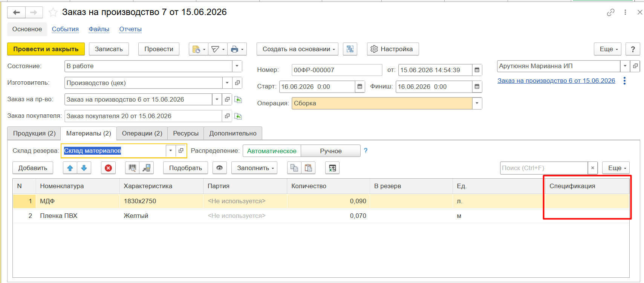This screenshot has width=644, height=283.
Task: Click Провести и закрыть button
Action: click(46, 49)
